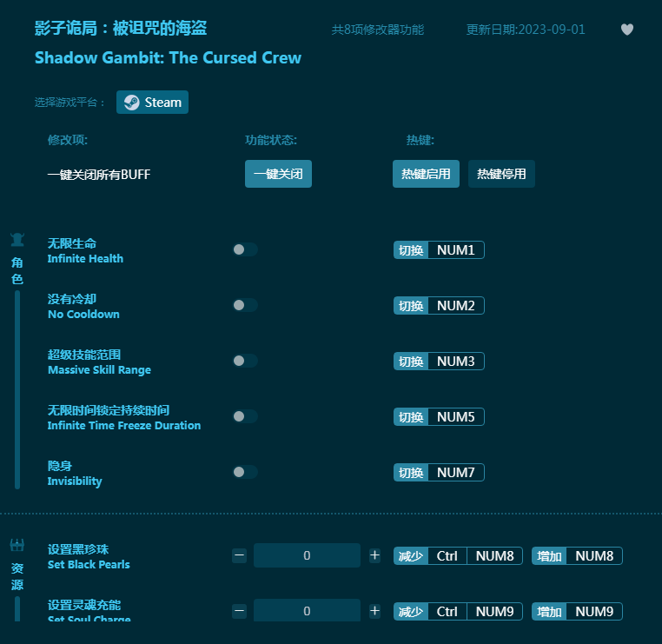Click the Steam logo icon
The width and height of the screenshot is (662, 644).
(132, 103)
